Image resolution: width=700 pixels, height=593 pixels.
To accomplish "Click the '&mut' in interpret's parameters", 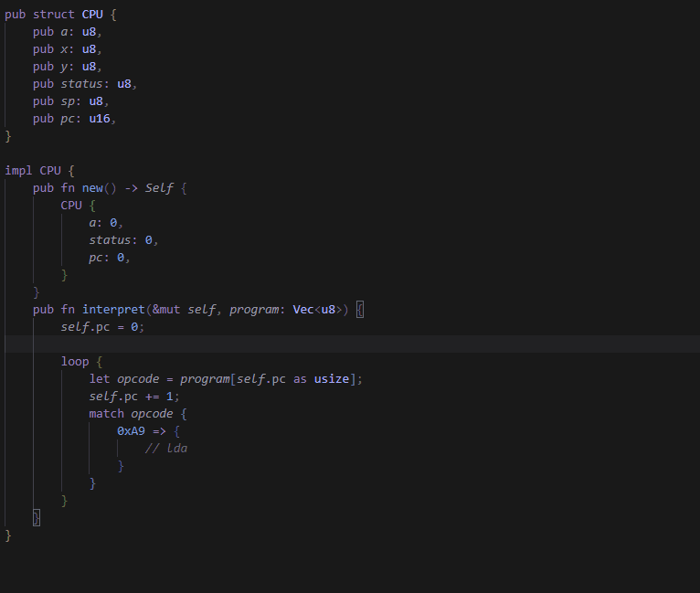I will coord(165,310).
